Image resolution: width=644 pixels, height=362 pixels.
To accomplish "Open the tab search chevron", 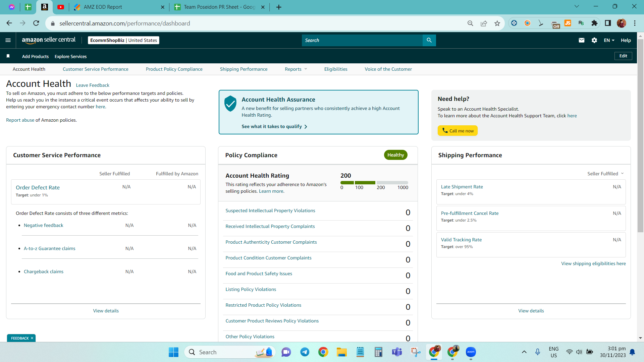I will (x=577, y=6).
